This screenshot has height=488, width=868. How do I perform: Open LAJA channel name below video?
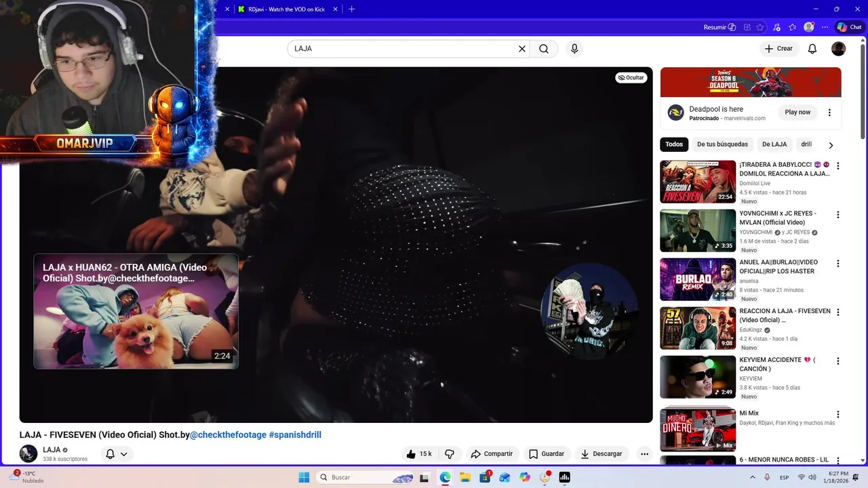[x=52, y=449]
